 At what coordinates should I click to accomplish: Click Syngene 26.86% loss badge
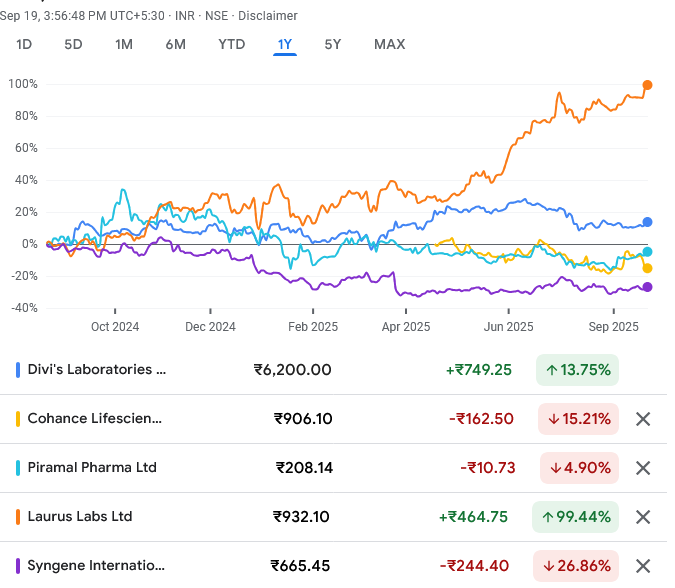click(x=575, y=566)
